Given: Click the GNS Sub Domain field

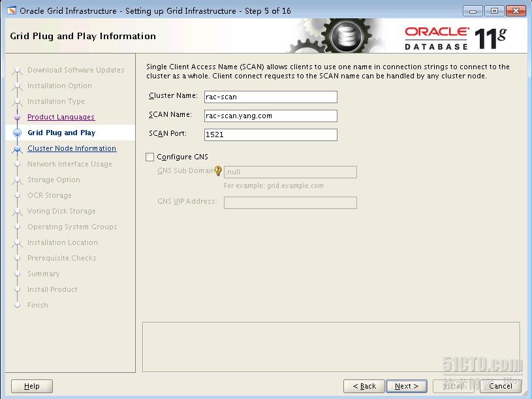Looking at the screenshot, I should tap(290, 172).
